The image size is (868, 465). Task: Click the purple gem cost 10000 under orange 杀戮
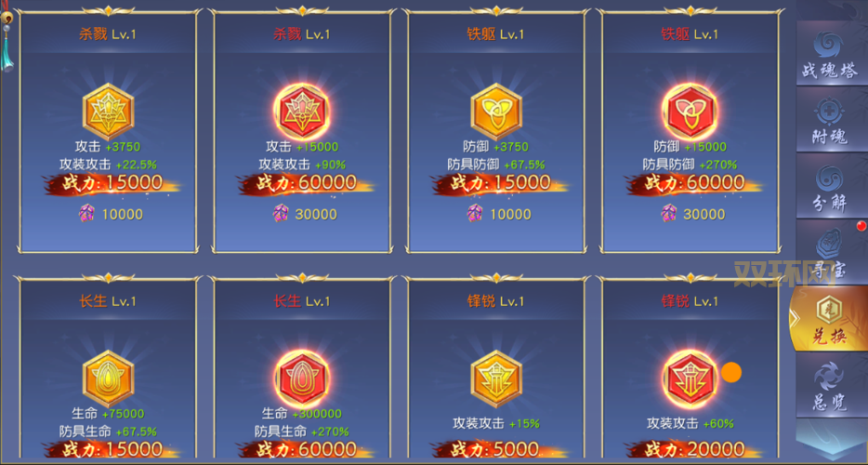(x=111, y=214)
